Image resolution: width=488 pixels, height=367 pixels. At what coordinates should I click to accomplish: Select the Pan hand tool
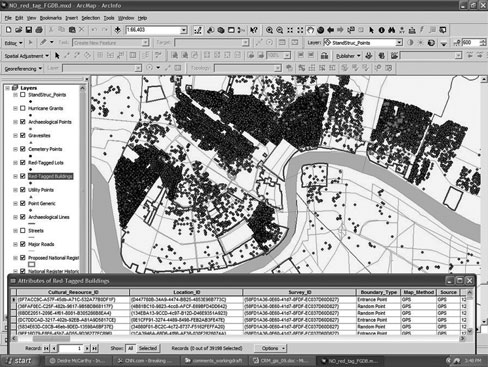[310, 30]
